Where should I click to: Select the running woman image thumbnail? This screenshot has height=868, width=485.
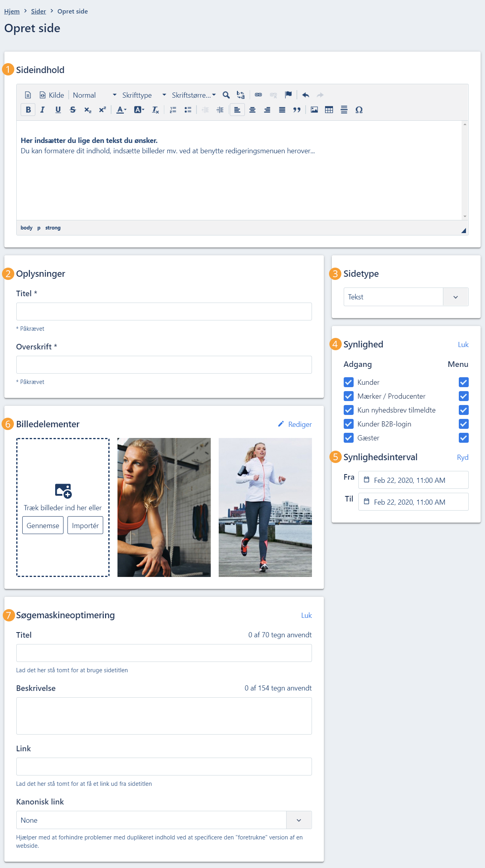point(265,507)
